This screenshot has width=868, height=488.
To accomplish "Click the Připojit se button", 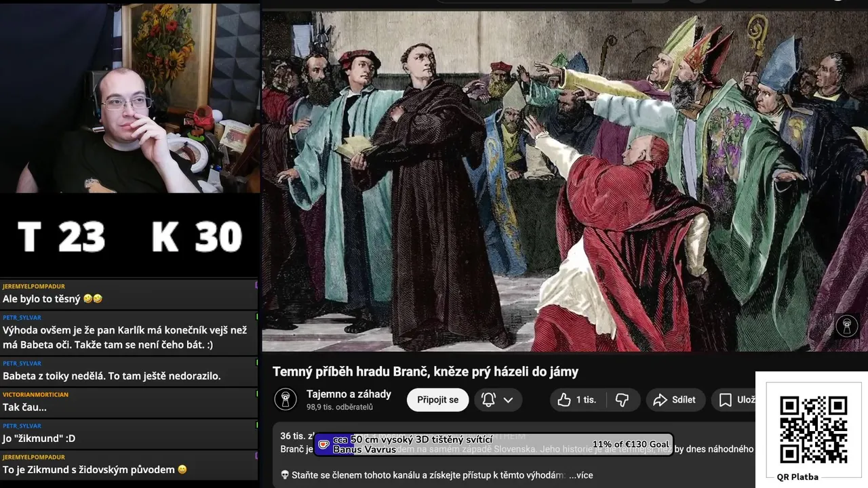I will click(x=438, y=400).
